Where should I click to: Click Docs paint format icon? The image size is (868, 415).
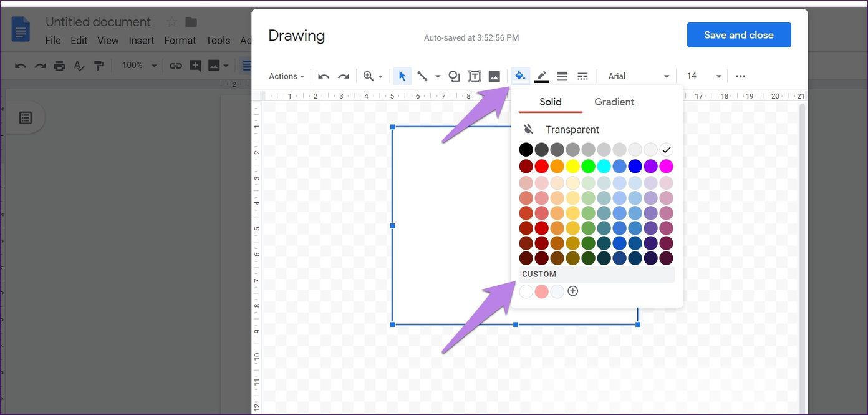(x=99, y=65)
